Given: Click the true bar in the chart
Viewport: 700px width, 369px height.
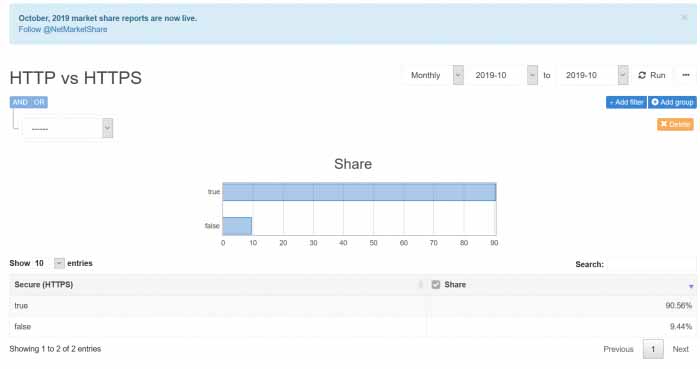Looking at the screenshot, I should click(x=359, y=192).
